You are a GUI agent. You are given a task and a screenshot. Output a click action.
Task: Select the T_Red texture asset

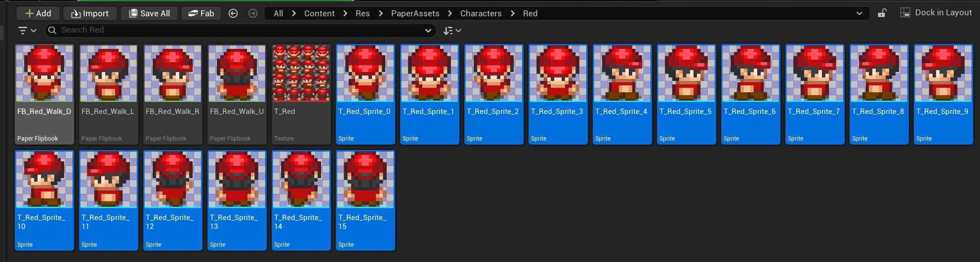[x=301, y=94]
